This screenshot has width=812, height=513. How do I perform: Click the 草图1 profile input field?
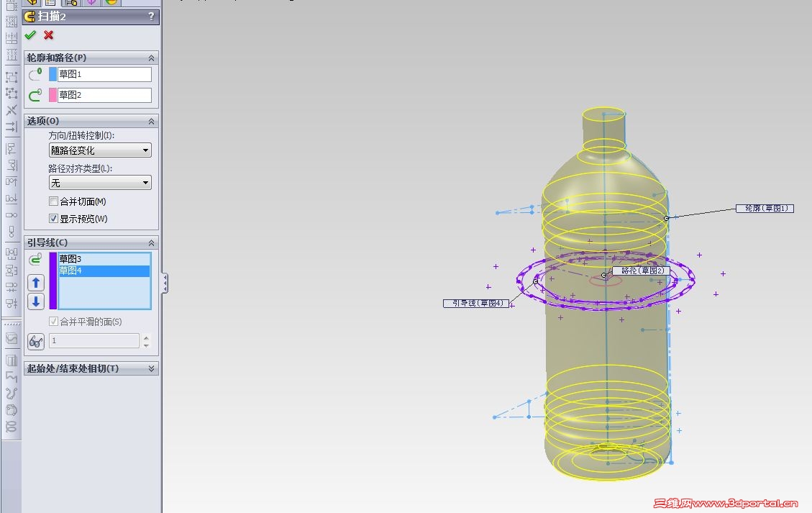[104, 74]
